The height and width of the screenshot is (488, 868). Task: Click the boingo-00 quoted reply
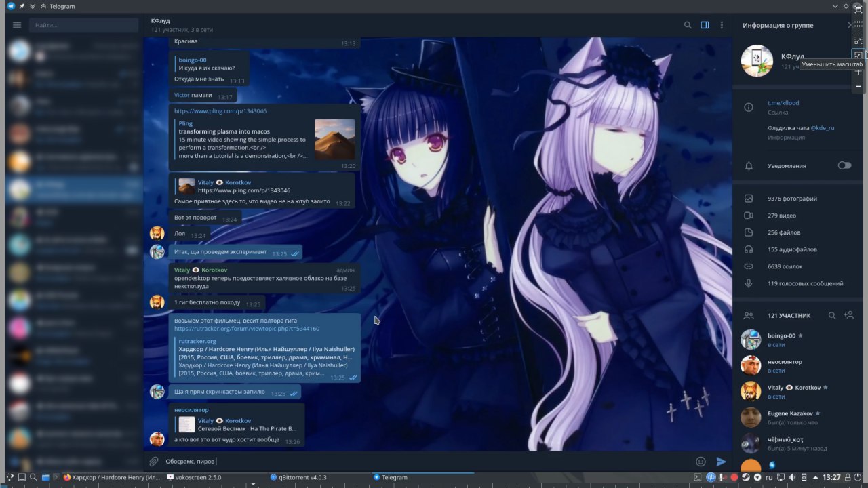click(x=207, y=64)
